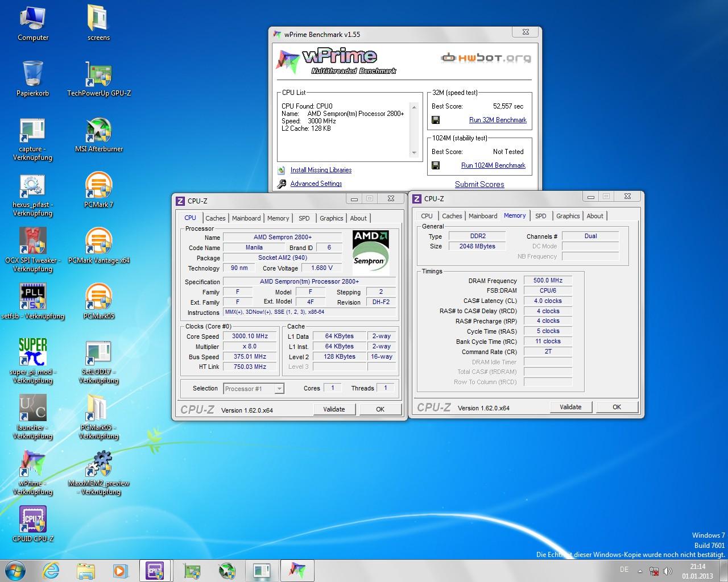
Task: Switch to the wPrime taskbar button
Action: tap(297, 570)
